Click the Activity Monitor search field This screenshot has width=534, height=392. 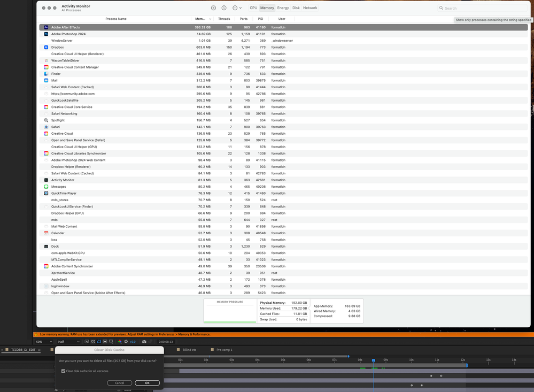click(x=482, y=8)
